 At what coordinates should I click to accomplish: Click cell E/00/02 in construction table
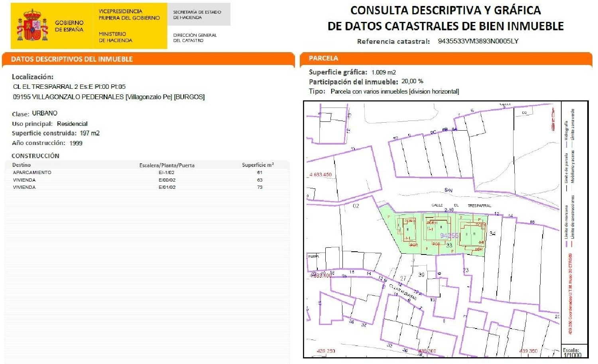click(167, 180)
